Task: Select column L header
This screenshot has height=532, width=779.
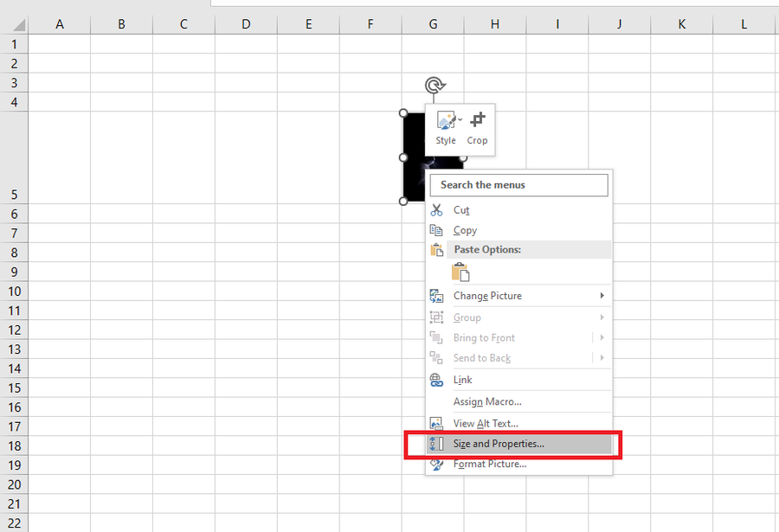Action: point(744,24)
